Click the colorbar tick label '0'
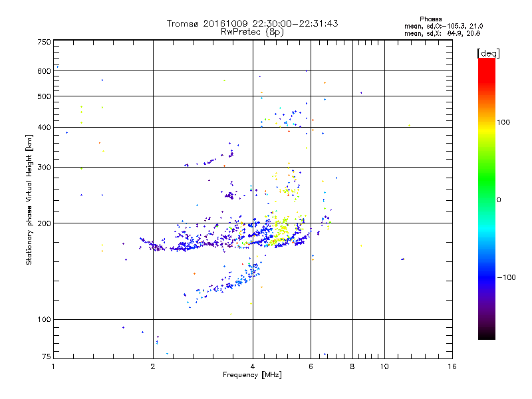 pyautogui.click(x=498, y=200)
